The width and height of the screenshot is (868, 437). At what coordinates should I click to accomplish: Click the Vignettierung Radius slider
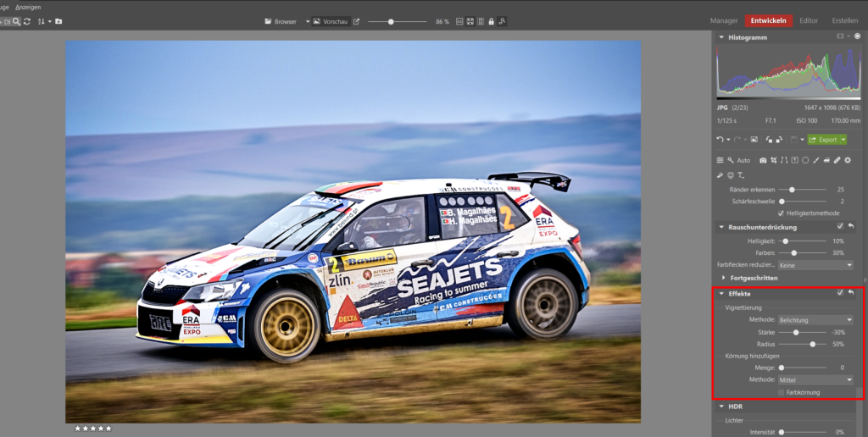pos(802,344)
